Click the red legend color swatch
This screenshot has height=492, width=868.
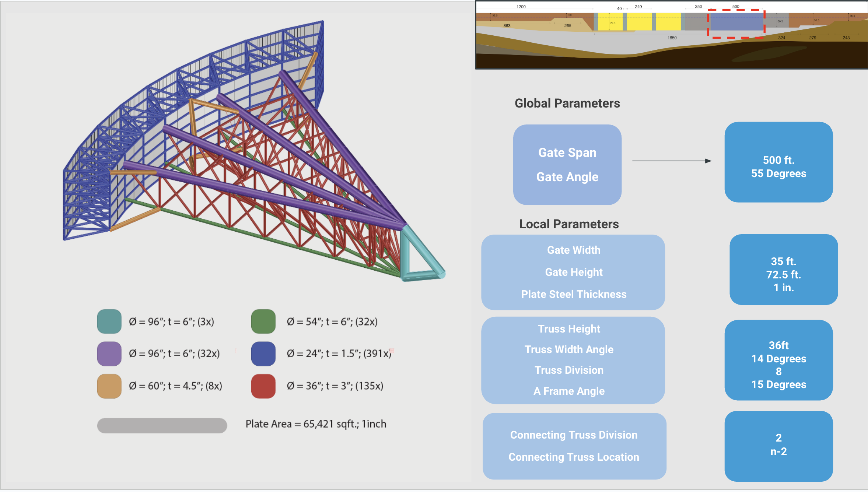(263, 386)
